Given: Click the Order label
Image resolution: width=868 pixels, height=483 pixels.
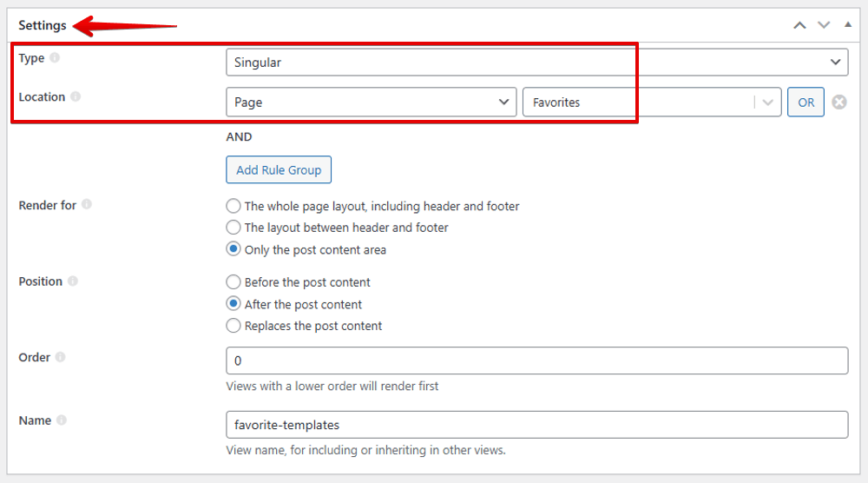Looking at the screenshot, I should (35, 357).
